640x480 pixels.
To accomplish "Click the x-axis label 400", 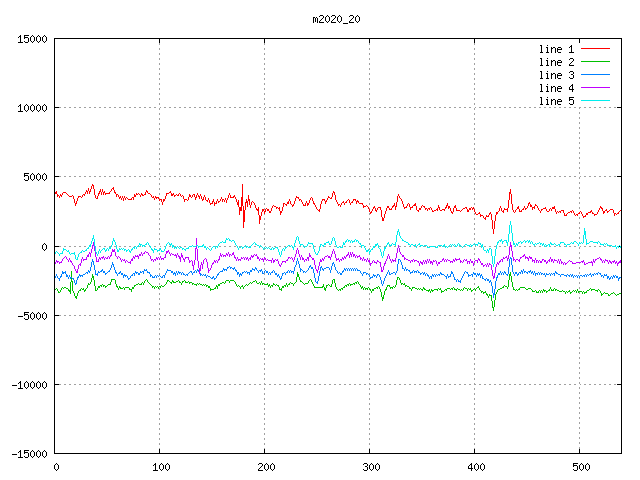I will click(x=476, y=467).
